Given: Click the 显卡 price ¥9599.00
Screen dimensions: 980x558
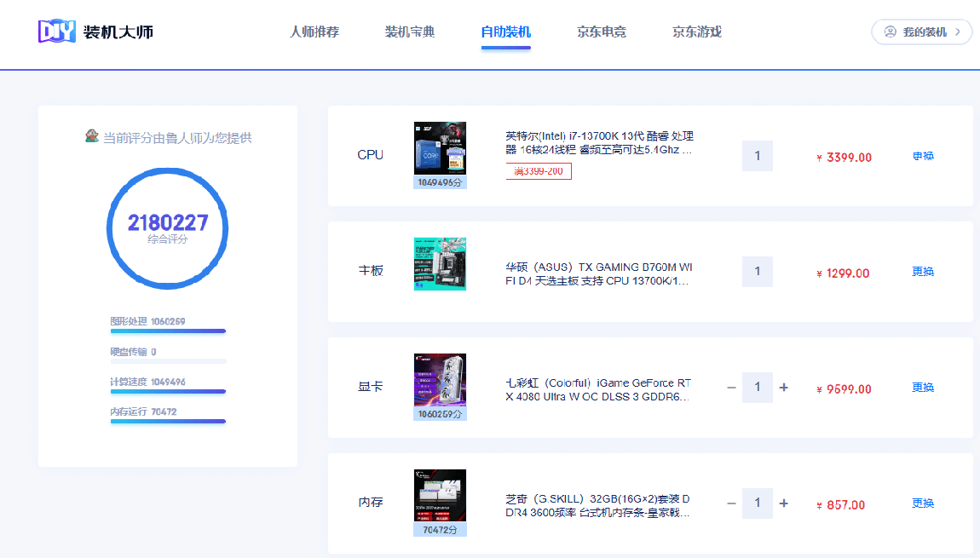Looking at the screenshot, I should [844, 389].
